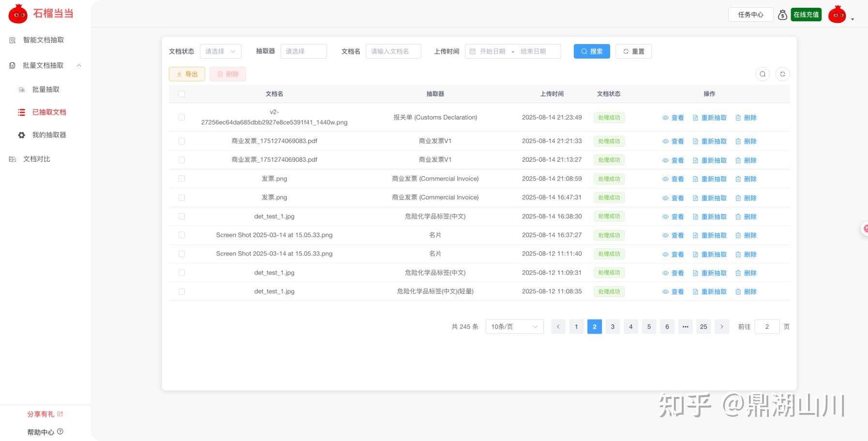
Task: Click the 重置 button
Action: [x=633, y=51]
